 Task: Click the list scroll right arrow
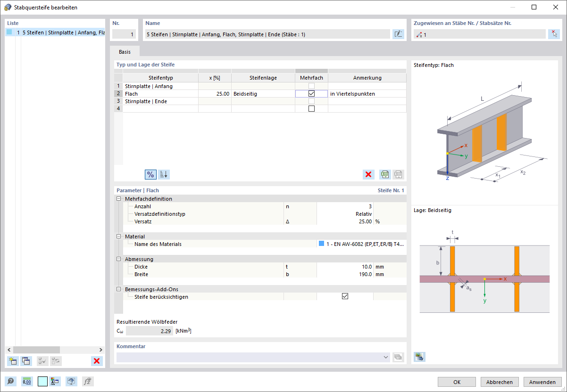coord(101,350)
